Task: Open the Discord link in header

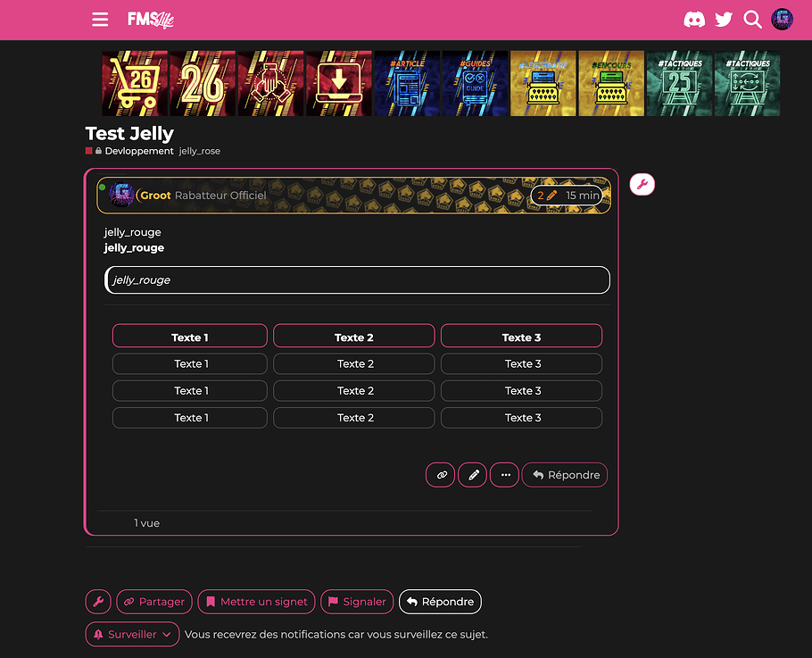Action: (x=694, y=20)
